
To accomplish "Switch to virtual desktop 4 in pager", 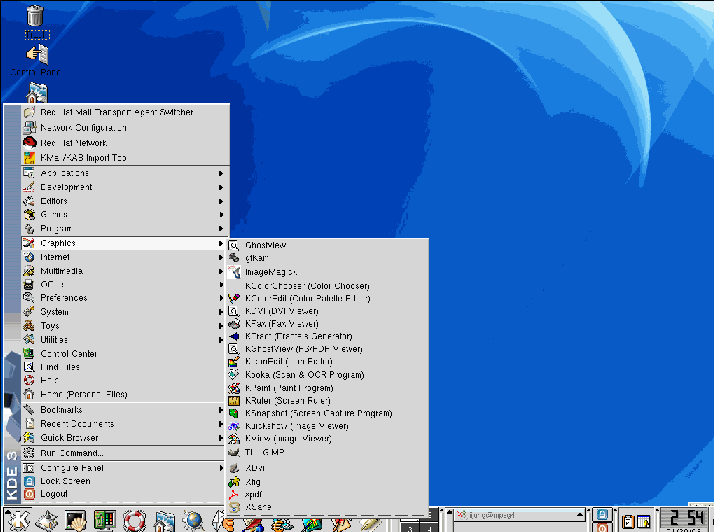I will pos(429,527).
